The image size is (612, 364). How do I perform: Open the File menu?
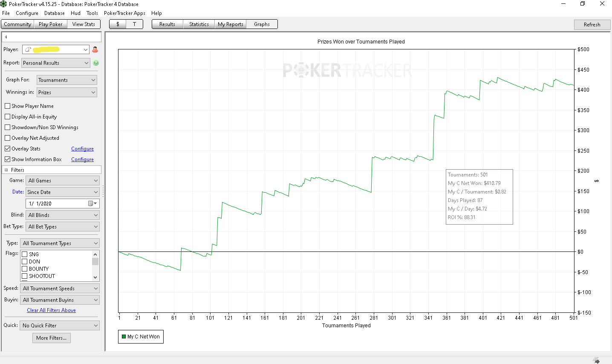6,13
